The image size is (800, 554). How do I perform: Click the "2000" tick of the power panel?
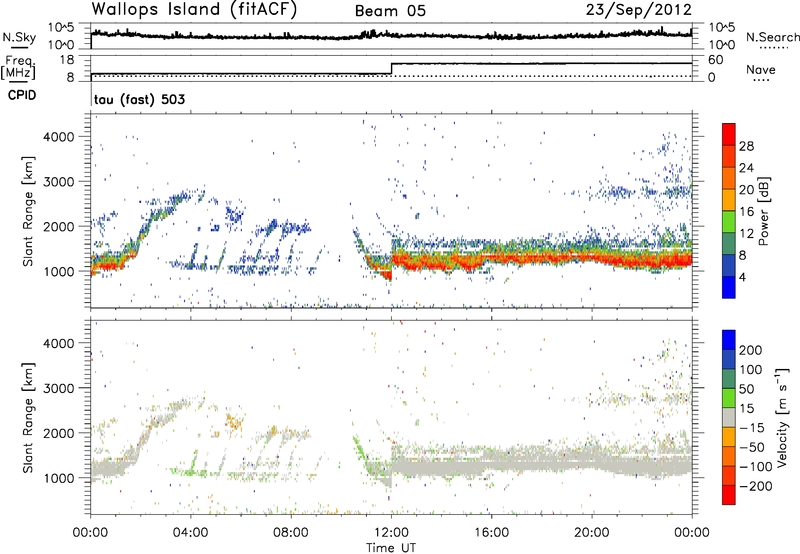click(x=59, y=226)
